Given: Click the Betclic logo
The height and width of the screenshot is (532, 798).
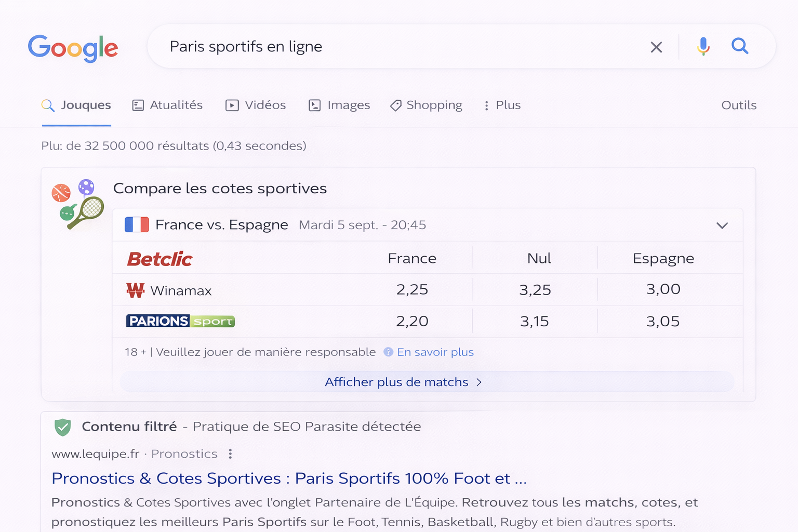Looking at the screenshot, I should pos(160,259).
